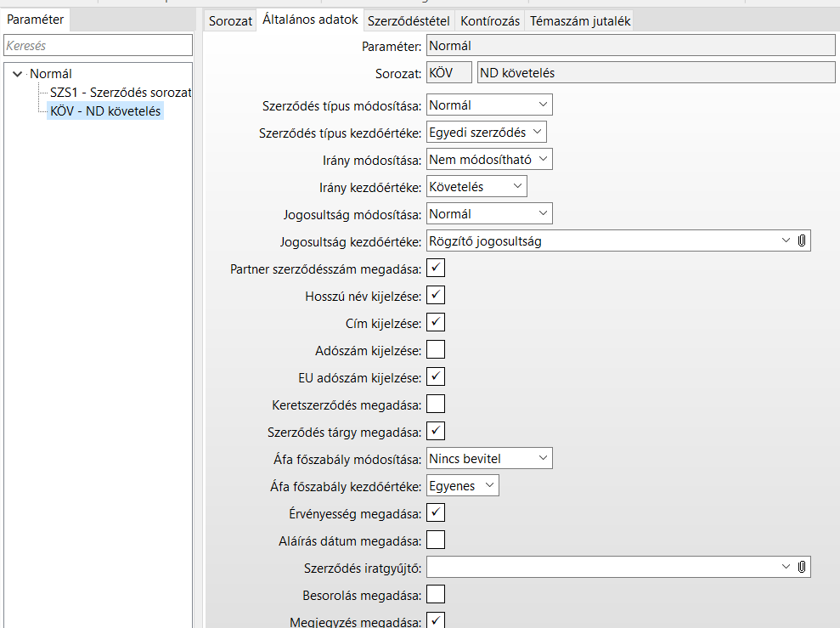The image size is (840, 628).
Task: Click paperclip icon beside Szerződés iratgyűjtő
Action: tap(802, 567)
